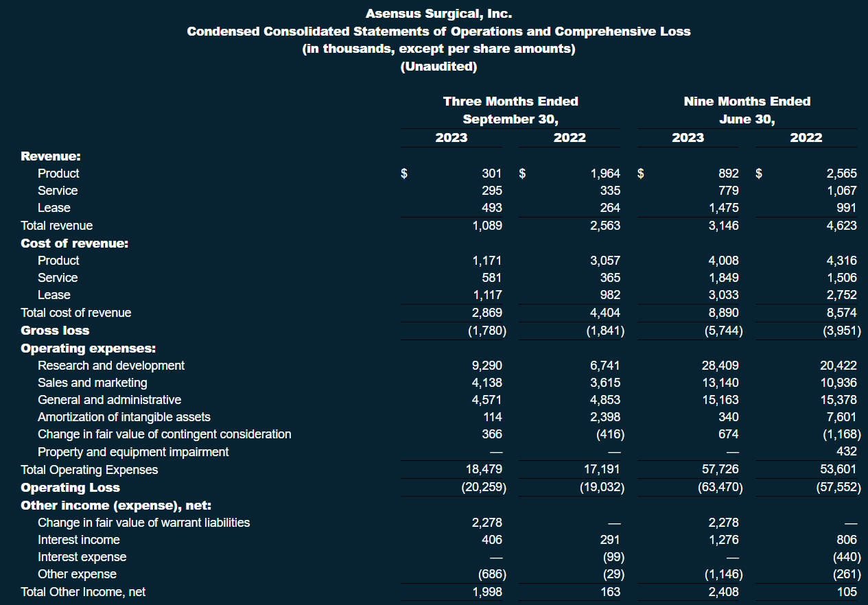
Task: Select the Research and development row label
Action: 110,366
